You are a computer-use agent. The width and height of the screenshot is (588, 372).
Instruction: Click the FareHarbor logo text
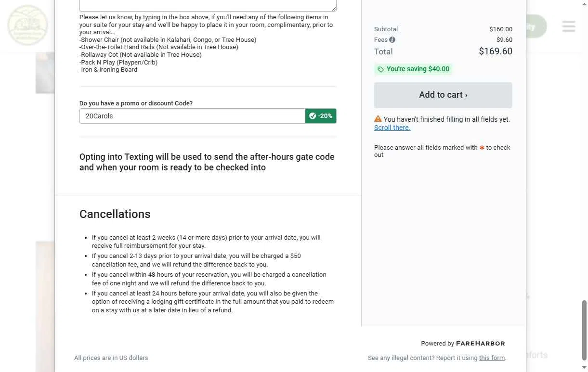(480, 344)
